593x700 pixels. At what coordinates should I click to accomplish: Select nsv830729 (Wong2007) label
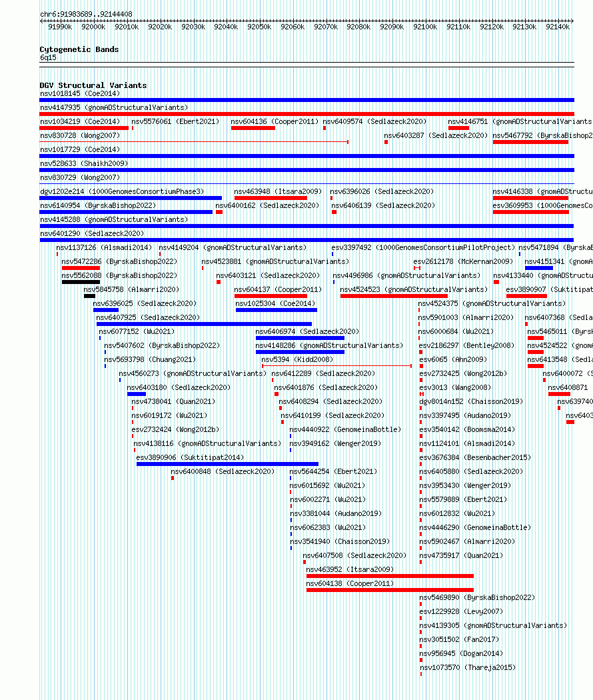tap(80, 178)
